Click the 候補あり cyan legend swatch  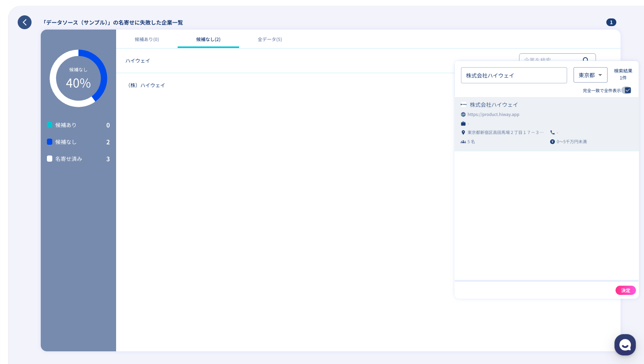pos(50,125)
